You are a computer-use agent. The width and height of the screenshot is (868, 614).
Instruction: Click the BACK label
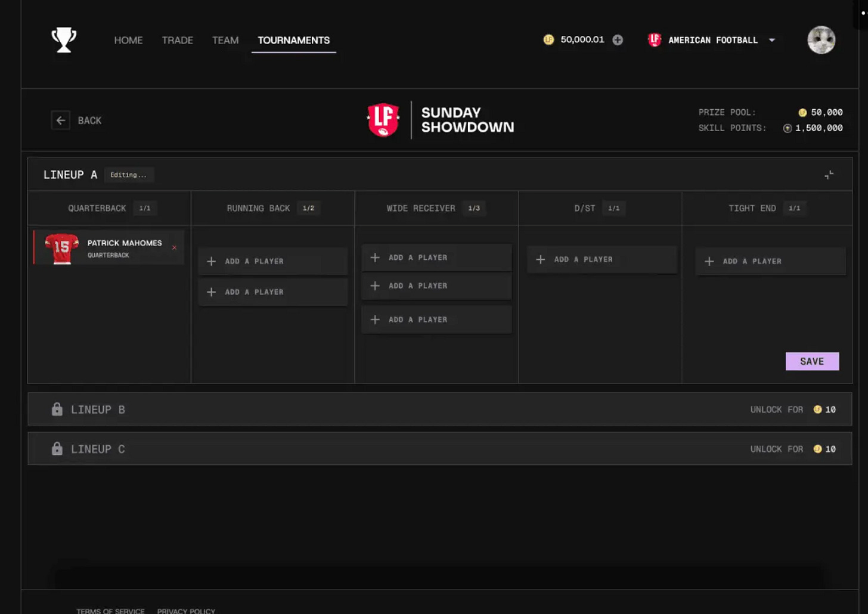pyautogui.click(x=89, y=120)
